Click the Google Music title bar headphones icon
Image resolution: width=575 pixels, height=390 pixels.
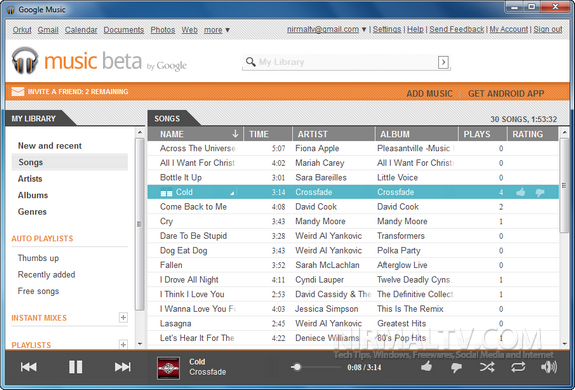[10, 10]
